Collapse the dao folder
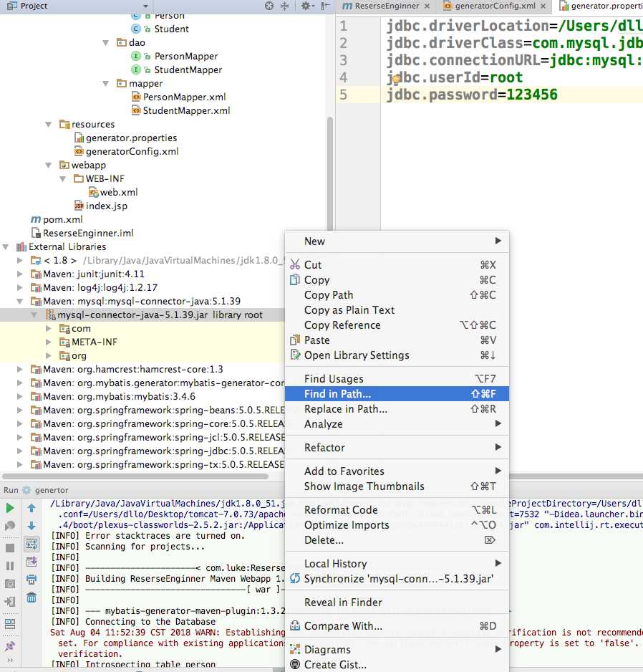 pyautogui.click(x=106, y=43)
